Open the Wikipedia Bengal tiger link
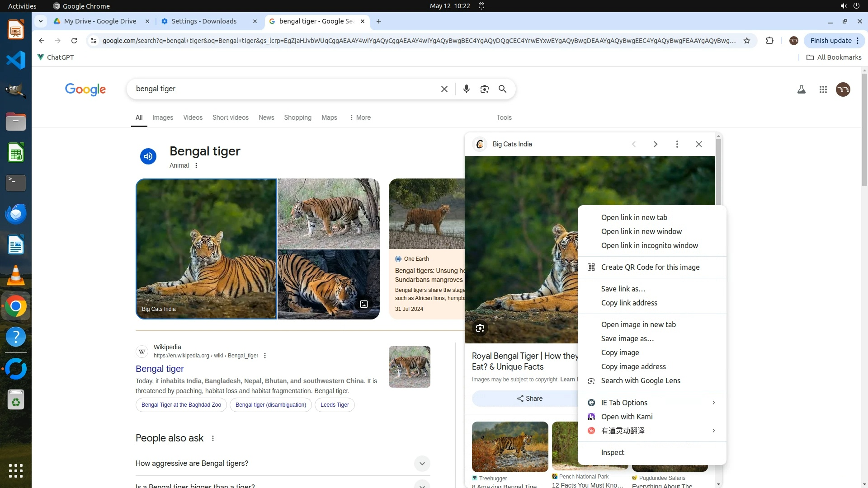Screen dimensions: 868x488 [160, 369]
